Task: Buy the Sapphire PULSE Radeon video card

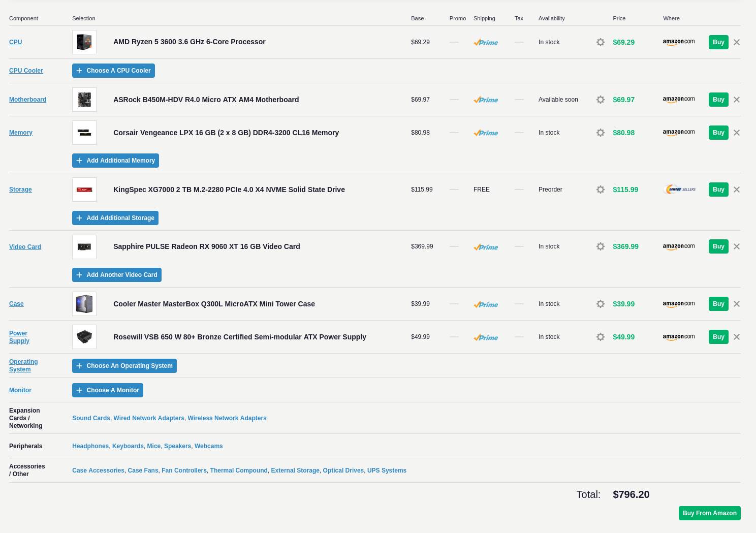Action: click(x=718, y=246)
